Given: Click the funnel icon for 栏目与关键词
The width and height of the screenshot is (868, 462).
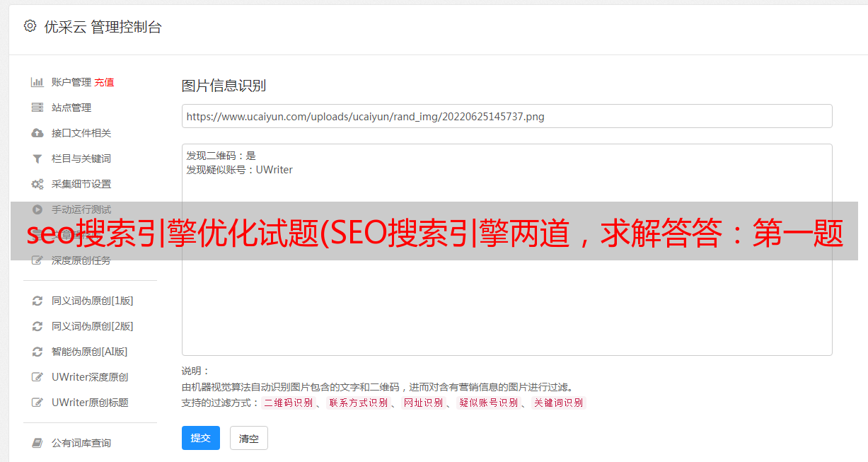Looking at the screenshot, I should click(37, 158).
